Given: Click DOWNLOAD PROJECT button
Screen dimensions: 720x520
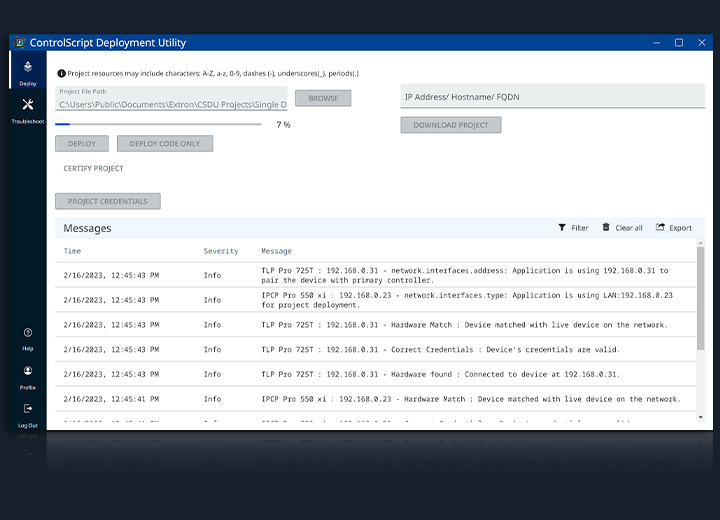Looking at the screenshot, I should [451, 125].
